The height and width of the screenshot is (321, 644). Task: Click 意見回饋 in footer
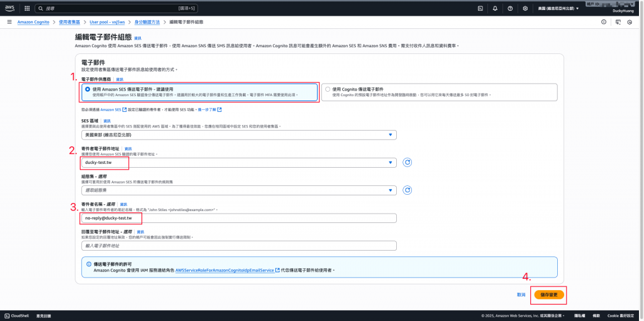(x=43, y=316)
